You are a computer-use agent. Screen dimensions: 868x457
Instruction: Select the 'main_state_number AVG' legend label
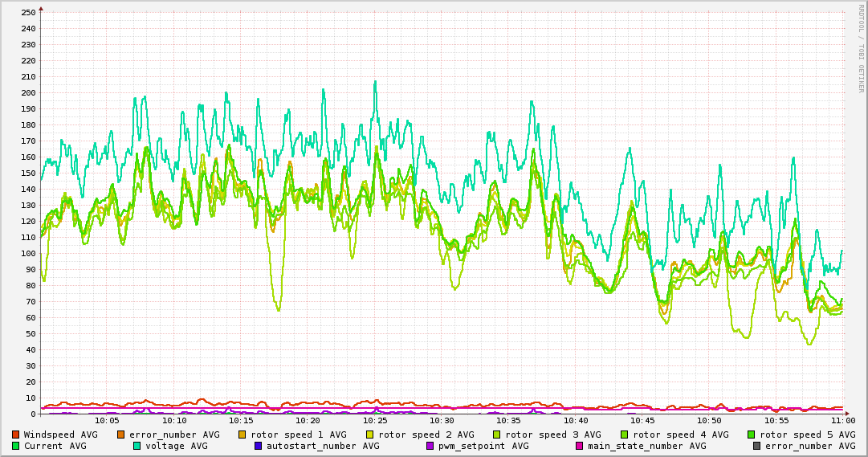646,446
